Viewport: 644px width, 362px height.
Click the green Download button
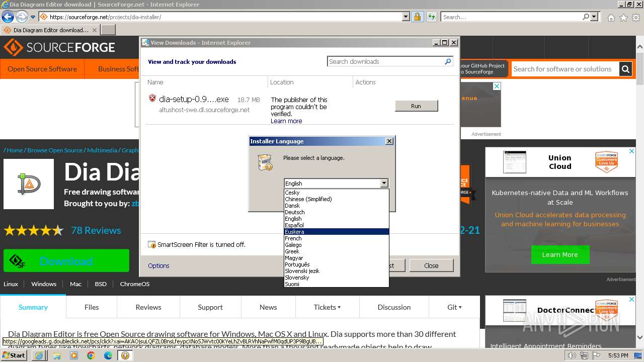pos(66,261)
